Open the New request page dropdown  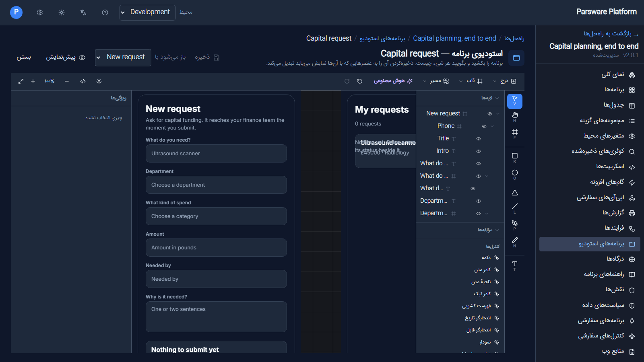(123, 58)
